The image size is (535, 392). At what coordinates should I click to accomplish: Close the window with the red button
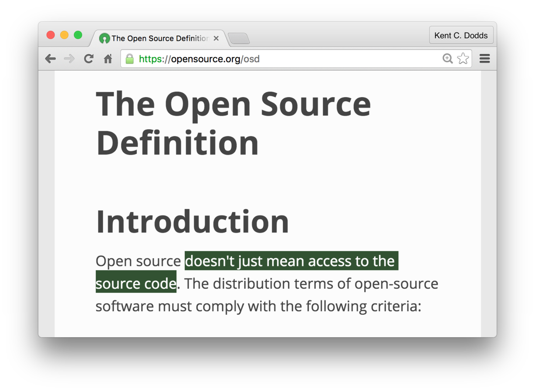[51, 35]
